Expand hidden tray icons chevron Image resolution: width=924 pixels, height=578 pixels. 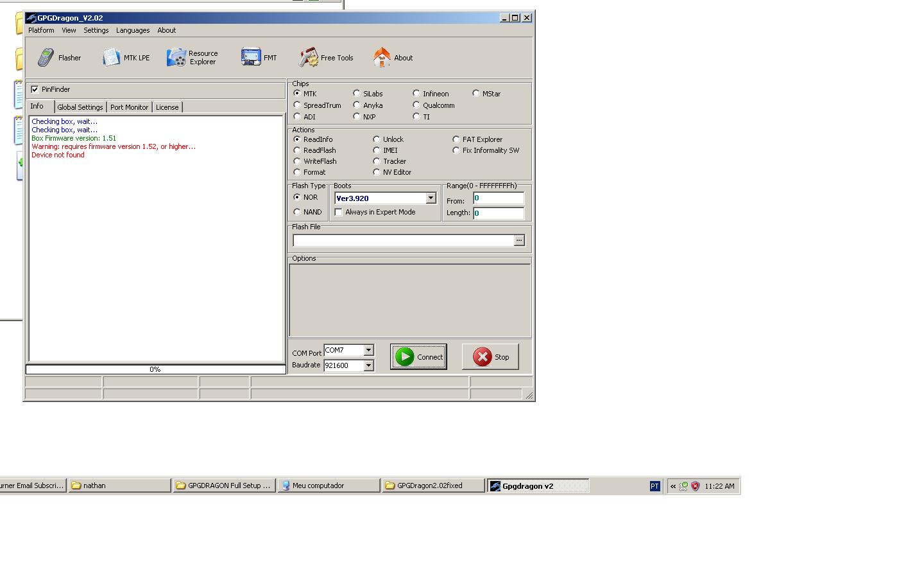click(x=673, y=486)
